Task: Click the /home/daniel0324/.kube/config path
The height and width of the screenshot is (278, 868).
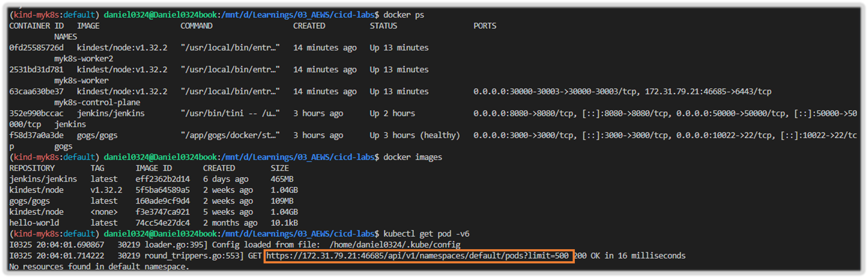Action: (395, 245)
